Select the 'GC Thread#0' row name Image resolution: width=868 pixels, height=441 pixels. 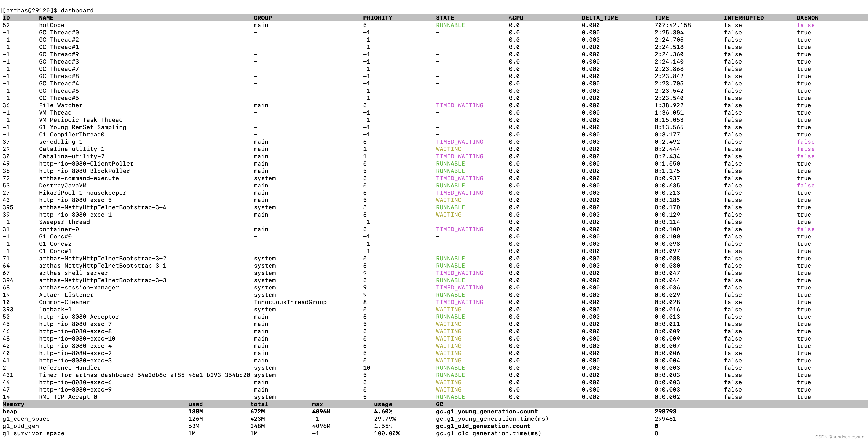[59, 32]
